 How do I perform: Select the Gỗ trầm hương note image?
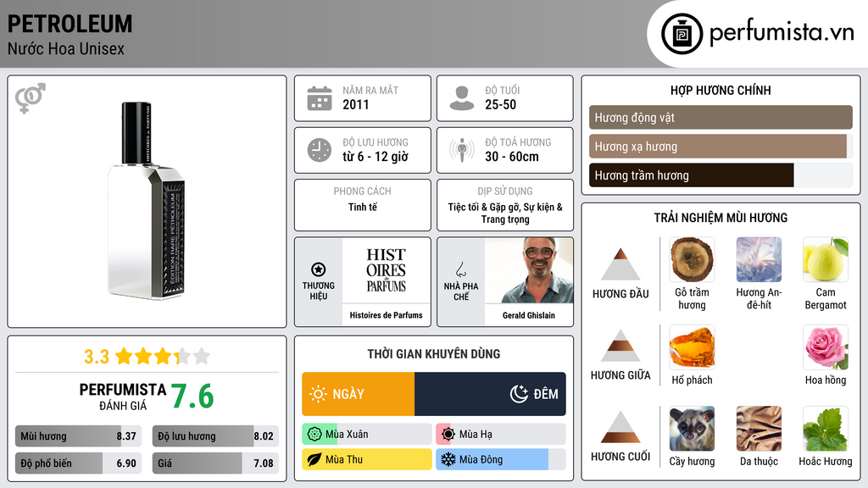(692, 260)
